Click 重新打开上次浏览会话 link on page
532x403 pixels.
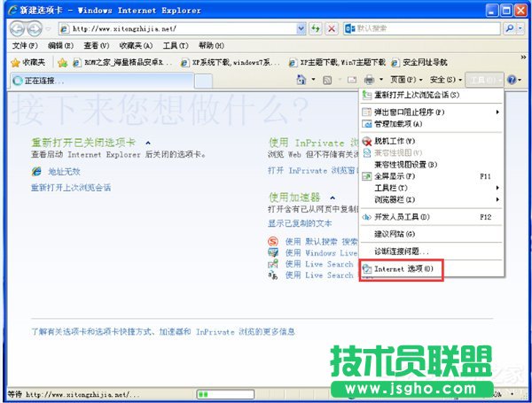71,188
